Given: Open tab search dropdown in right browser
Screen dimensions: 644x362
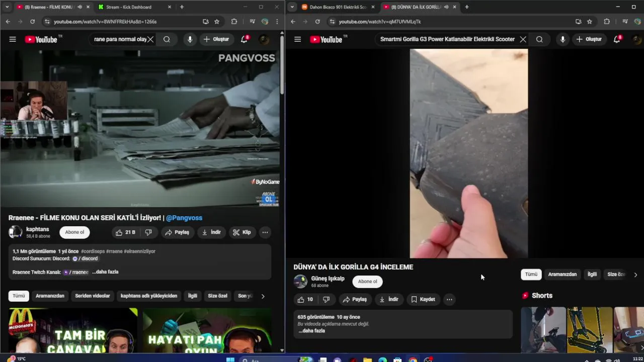Looking at the screenshot, I should 292,7.
